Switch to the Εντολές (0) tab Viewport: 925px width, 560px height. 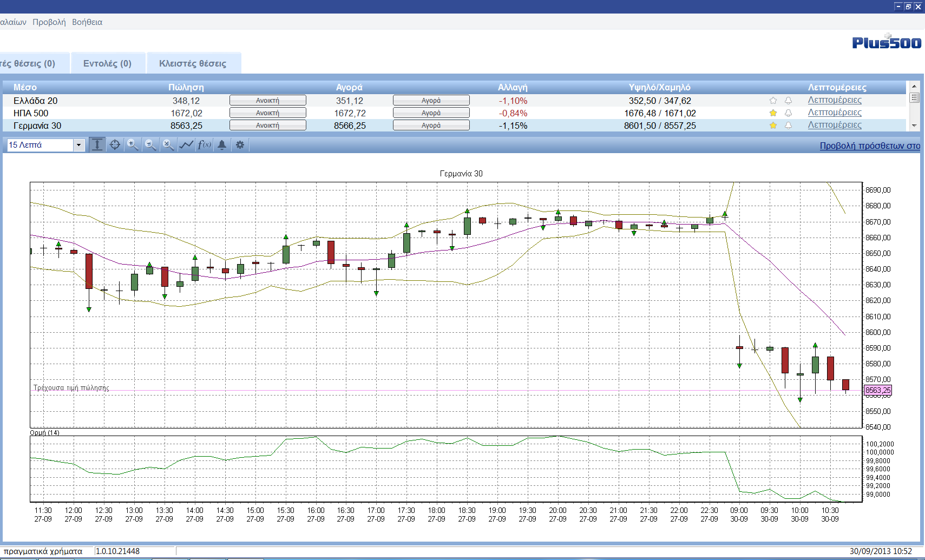point(107,63)
